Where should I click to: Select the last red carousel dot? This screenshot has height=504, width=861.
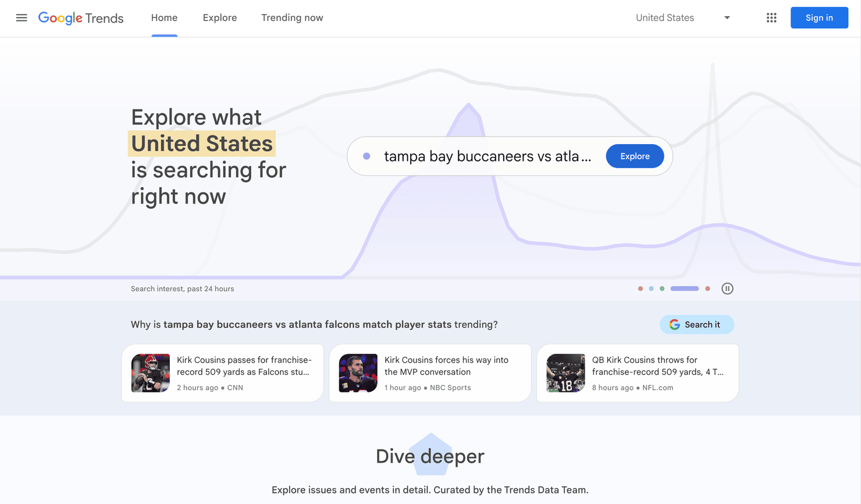707,288
